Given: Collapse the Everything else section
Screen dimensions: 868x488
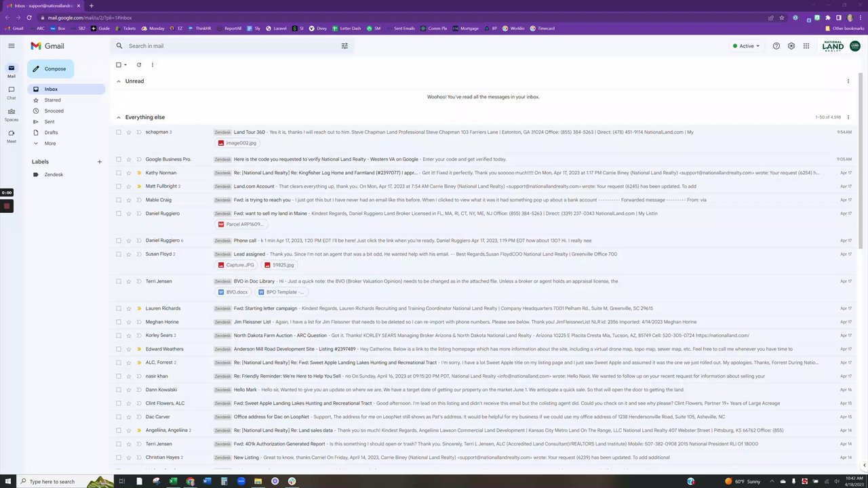Looking at the screenshot, I should pyautogui.click(x=119, y=117).
